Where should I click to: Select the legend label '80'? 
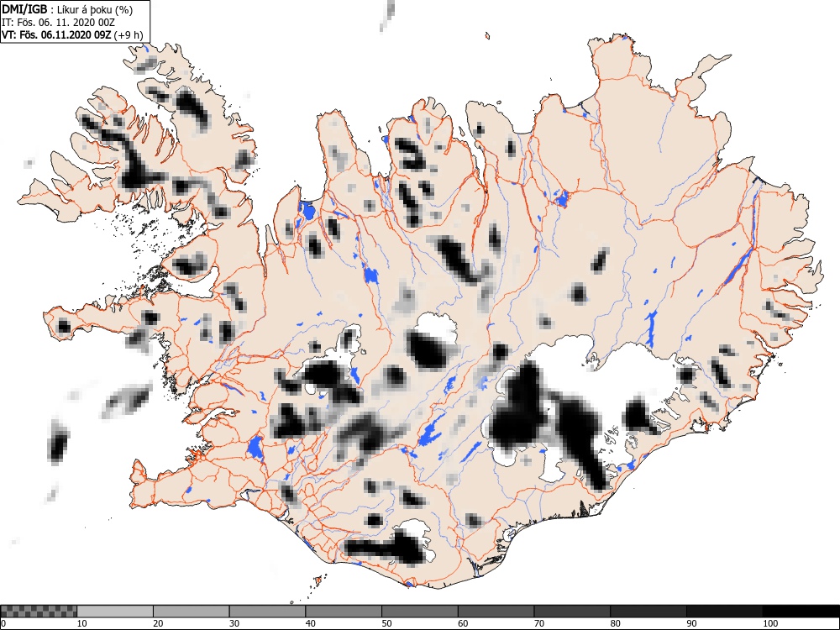[615, 623]
